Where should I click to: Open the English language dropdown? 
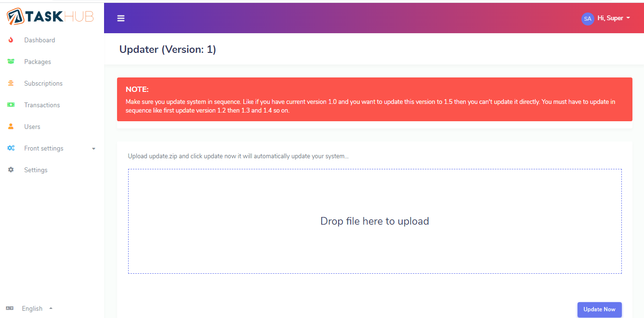tap(32, 308)
